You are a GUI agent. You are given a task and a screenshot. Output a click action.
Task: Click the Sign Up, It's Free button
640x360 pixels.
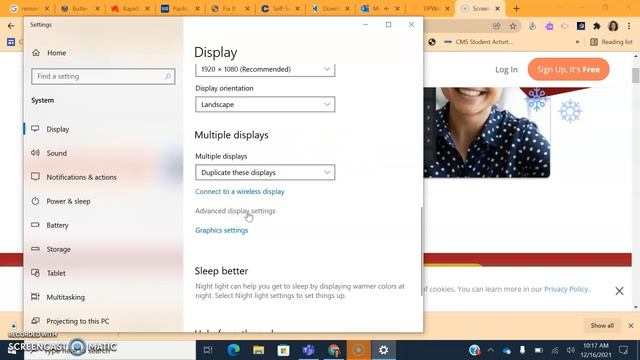click(568, 69)
